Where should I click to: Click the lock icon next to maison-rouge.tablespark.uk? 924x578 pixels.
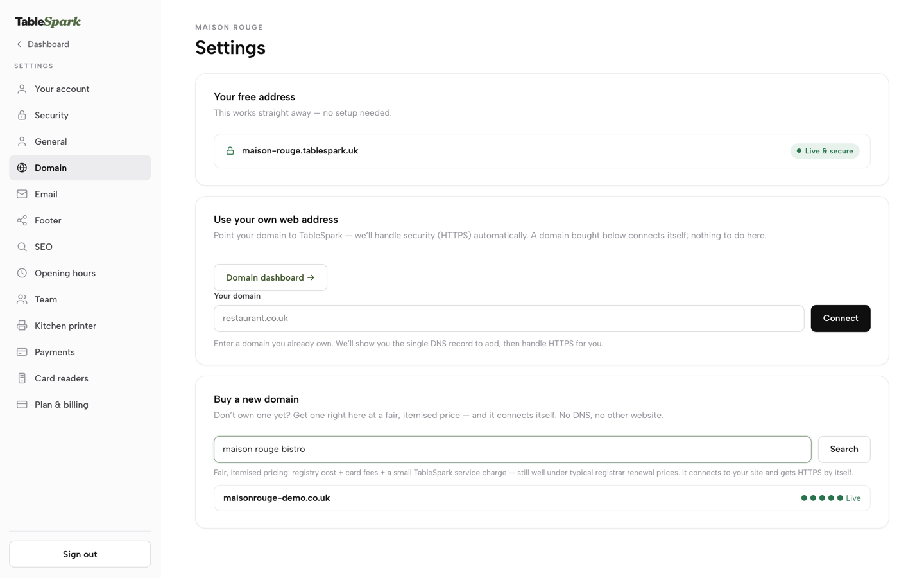[x=230, y=151]
